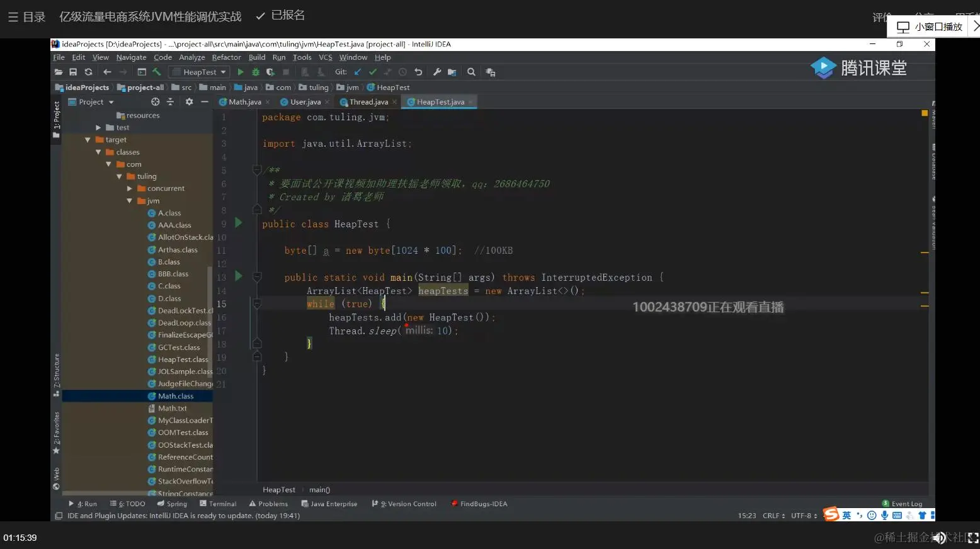Switch to the User.java editor tab
The width and height of the screenshot is (980, 549).
(x=305, y=102)
